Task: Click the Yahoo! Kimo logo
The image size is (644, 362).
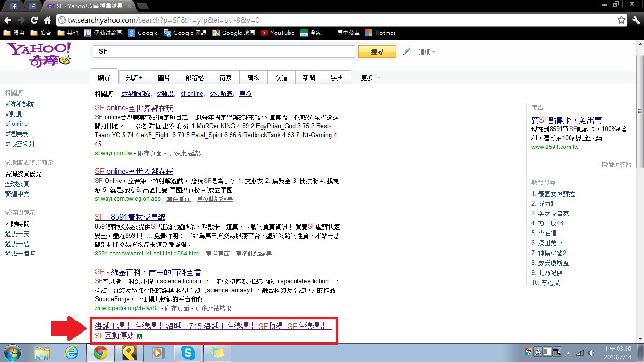Action: [39, 54]
